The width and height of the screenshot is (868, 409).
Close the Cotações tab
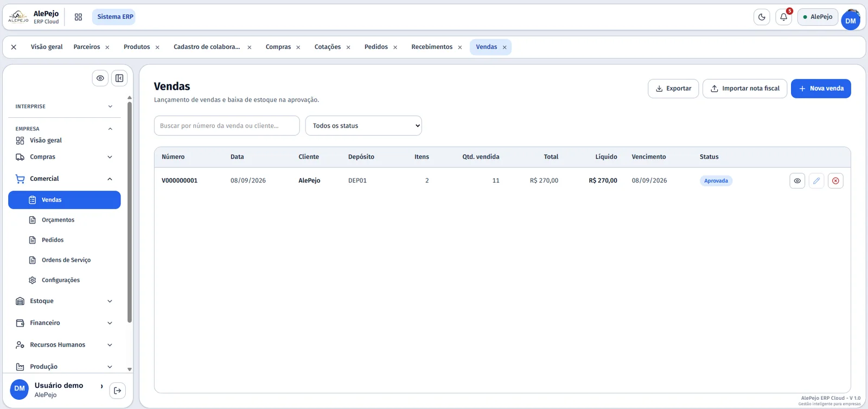coord(348,47)
